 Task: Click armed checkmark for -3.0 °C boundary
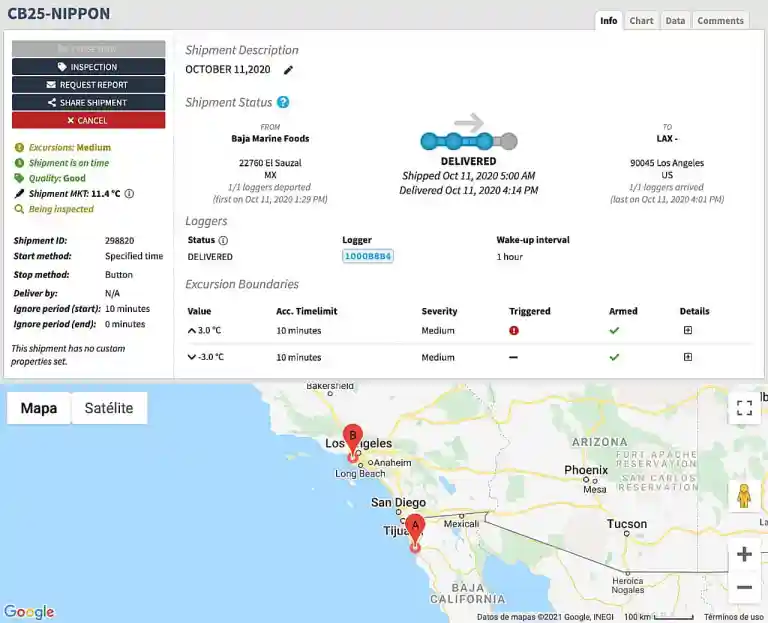coord(614,357)
